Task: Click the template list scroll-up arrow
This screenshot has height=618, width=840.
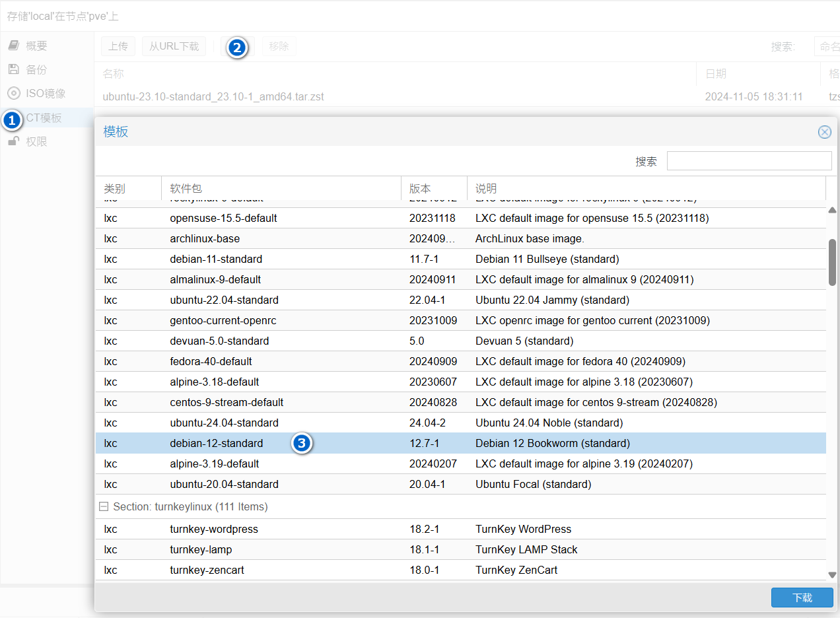Action: click(832, 210)
